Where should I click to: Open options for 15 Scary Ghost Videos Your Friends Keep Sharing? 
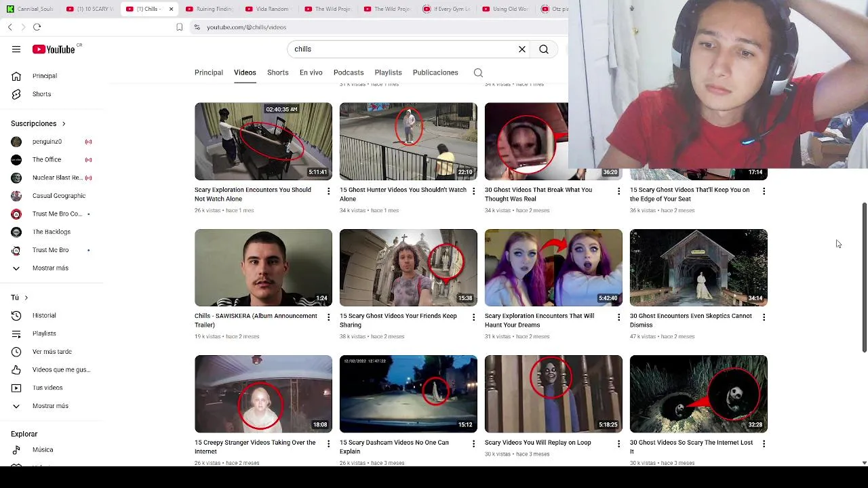(x=473, y=317)
